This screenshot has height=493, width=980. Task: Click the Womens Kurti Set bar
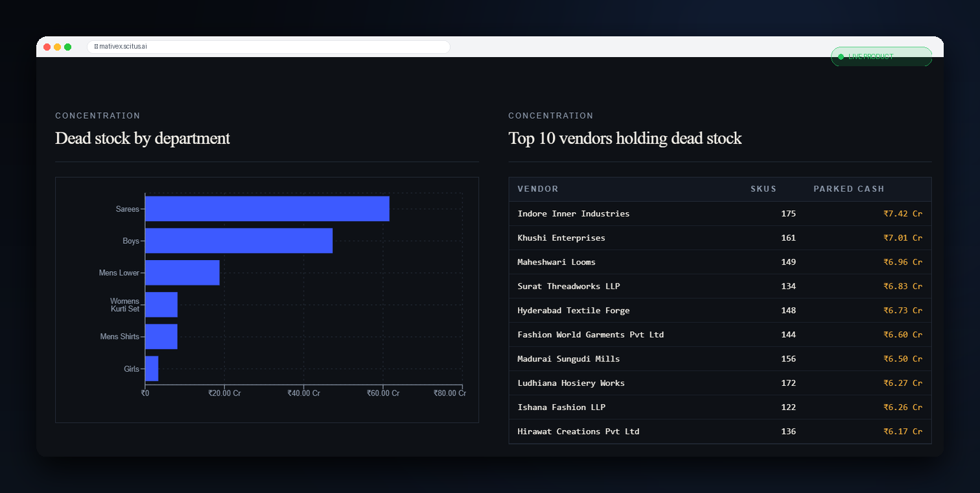(161, 304)
